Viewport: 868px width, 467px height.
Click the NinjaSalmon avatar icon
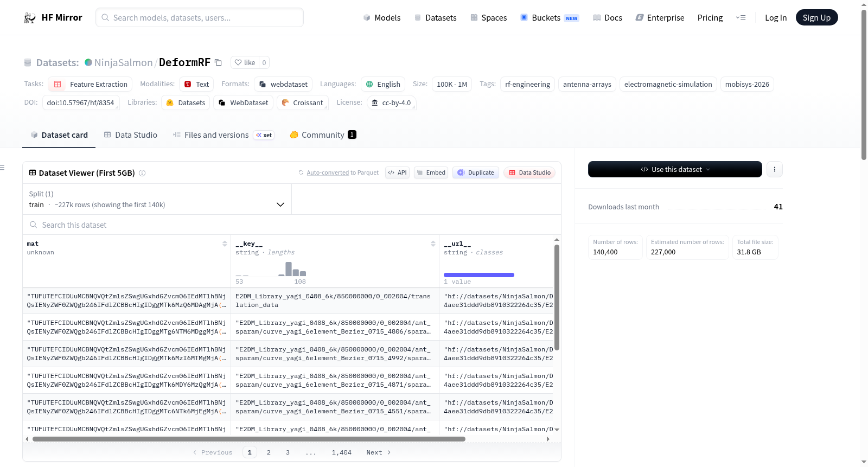[x=88, y=62]
